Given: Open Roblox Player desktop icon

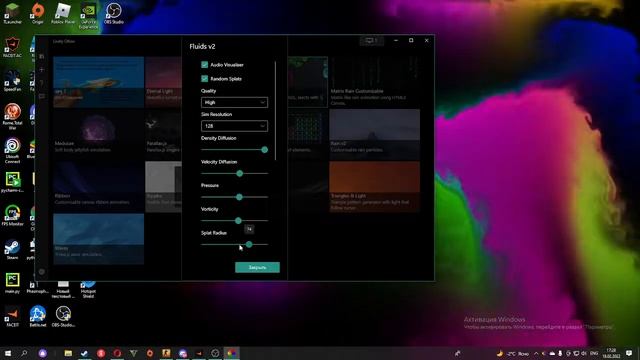Looking at the screenshot, I should (x=63, y=13).
